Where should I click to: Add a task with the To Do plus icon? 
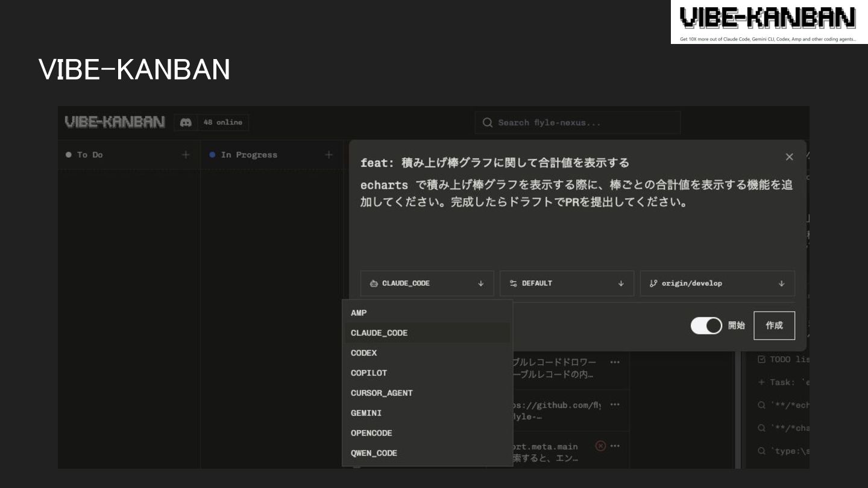[186, 155]
